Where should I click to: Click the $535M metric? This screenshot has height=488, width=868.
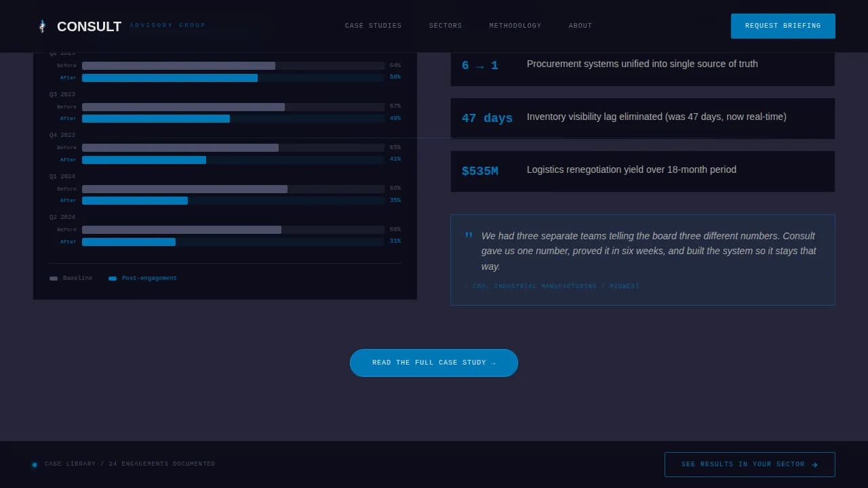(x=480, y=171)
